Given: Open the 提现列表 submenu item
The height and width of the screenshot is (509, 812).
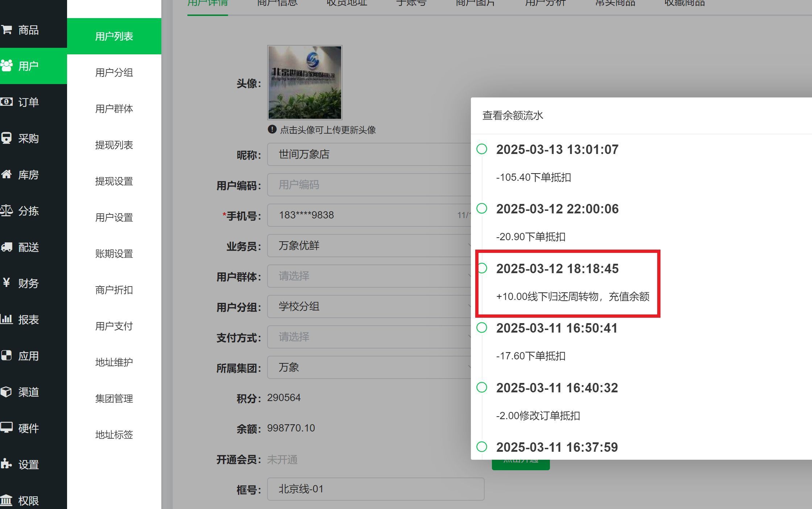Looking at the screenshot, I should (114, 145).
